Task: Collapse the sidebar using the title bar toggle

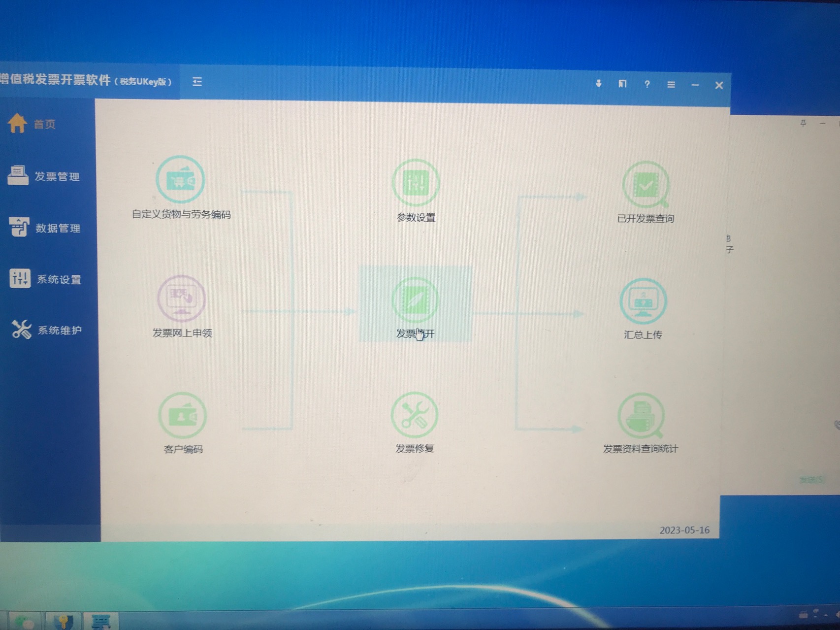Action: (x=197, y=82)
